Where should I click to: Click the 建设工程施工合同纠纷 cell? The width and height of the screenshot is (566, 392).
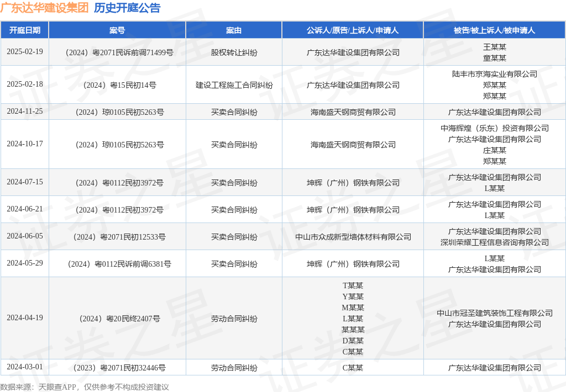(234, 85)
